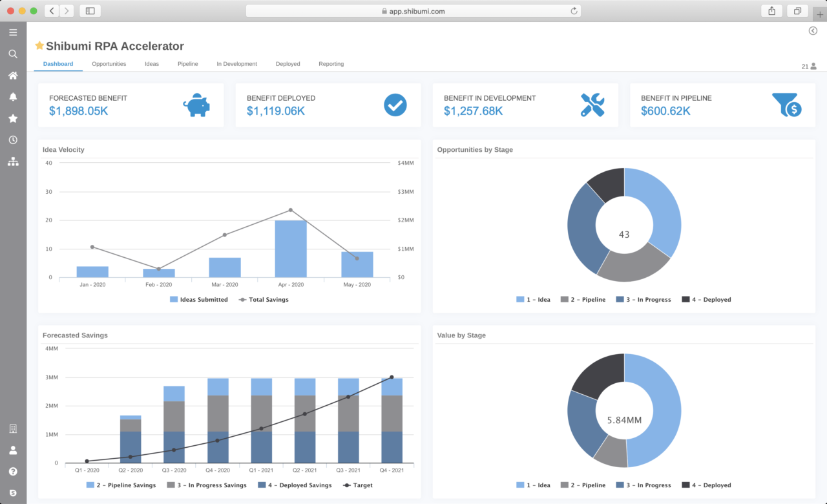Open recent items with the clock icon
This screenshot has width=827, height=504.
13,140
